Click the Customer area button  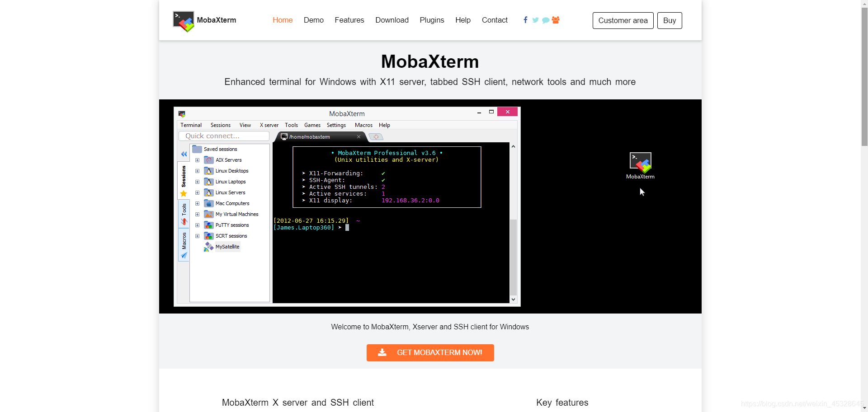623,20
